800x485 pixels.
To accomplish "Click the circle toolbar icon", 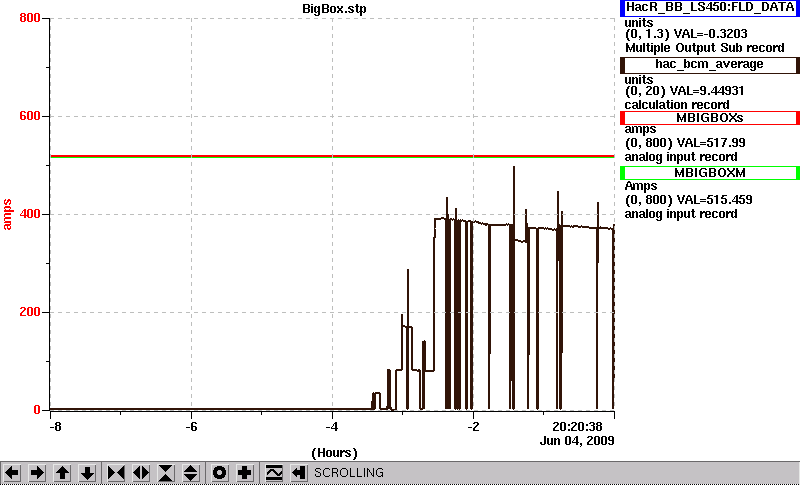I will tap(220, 473).
